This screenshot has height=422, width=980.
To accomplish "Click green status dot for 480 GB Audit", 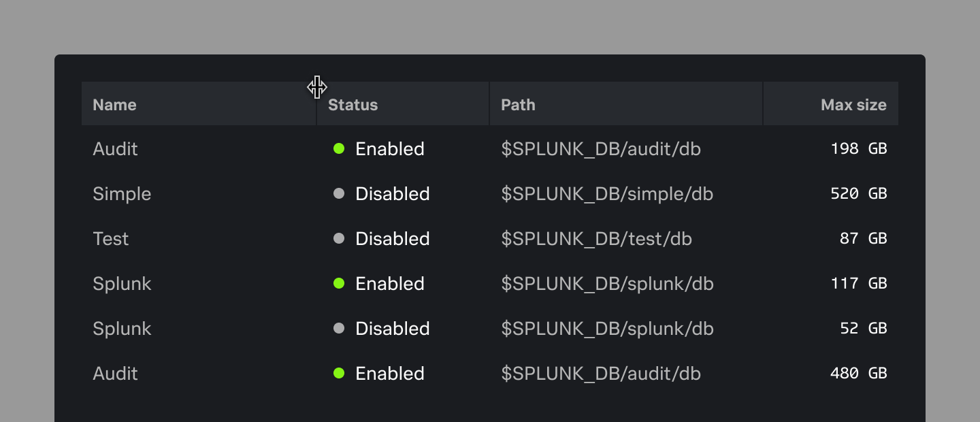I will [339, 373].
